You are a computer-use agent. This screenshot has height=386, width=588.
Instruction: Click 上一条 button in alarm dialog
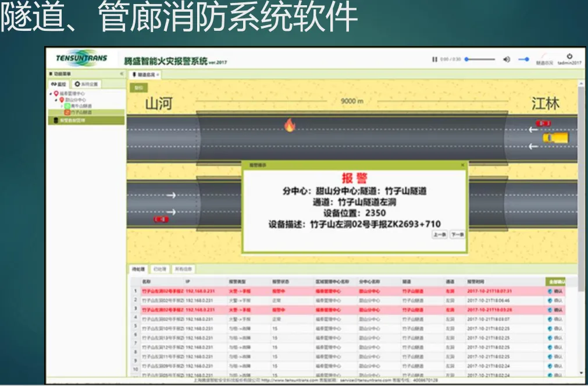click(x=439, y=235)
